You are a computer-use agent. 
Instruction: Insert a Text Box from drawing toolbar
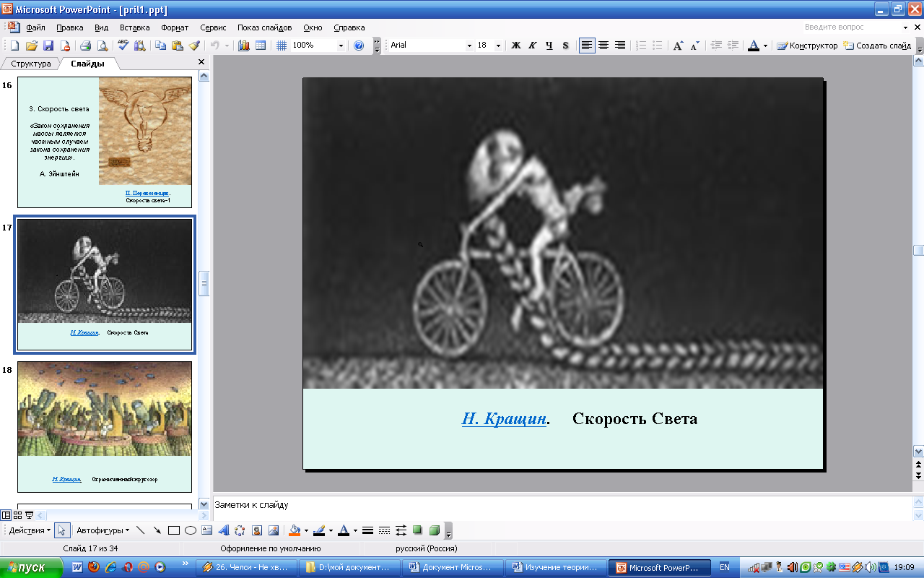point(207,530)
